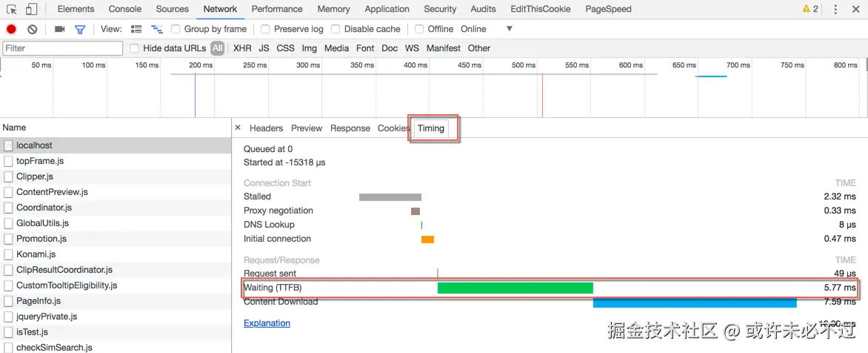Select the Konami.js request

[x=116, y=254]
